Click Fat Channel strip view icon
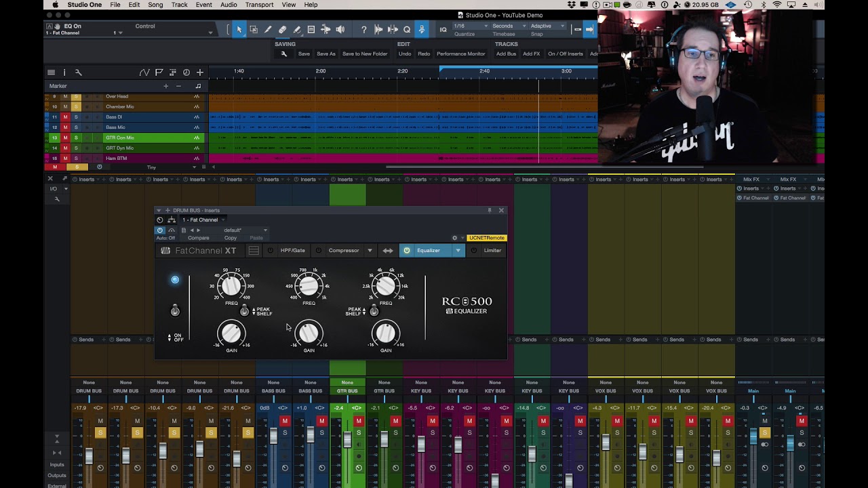Viewport: 868px width, 488px height. [x=254, y=251]
